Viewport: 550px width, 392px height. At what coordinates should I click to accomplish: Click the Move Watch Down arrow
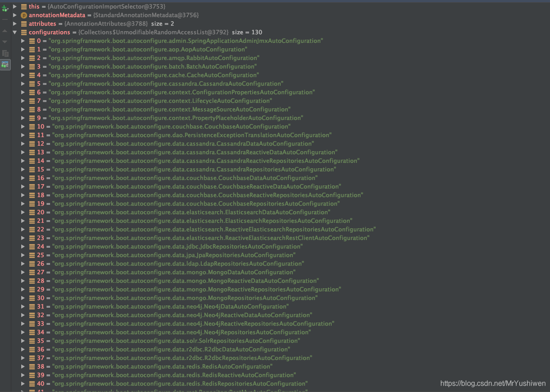pos(5,42)
